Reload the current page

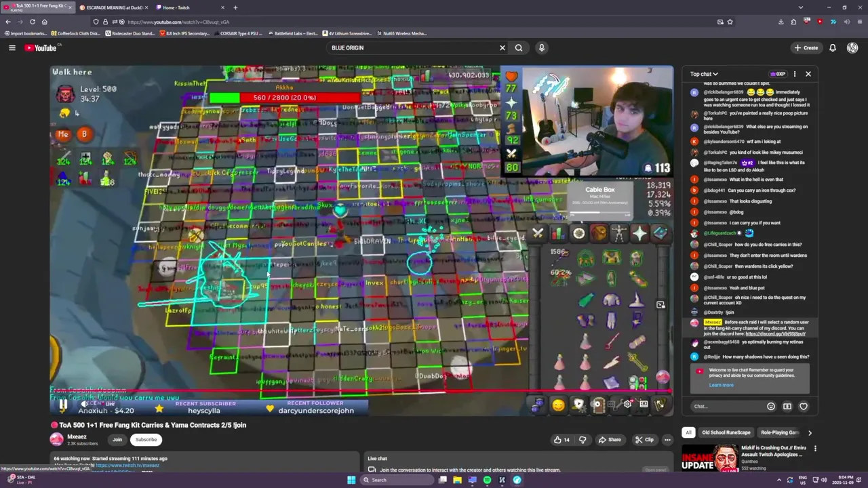[x=33, y=22]
